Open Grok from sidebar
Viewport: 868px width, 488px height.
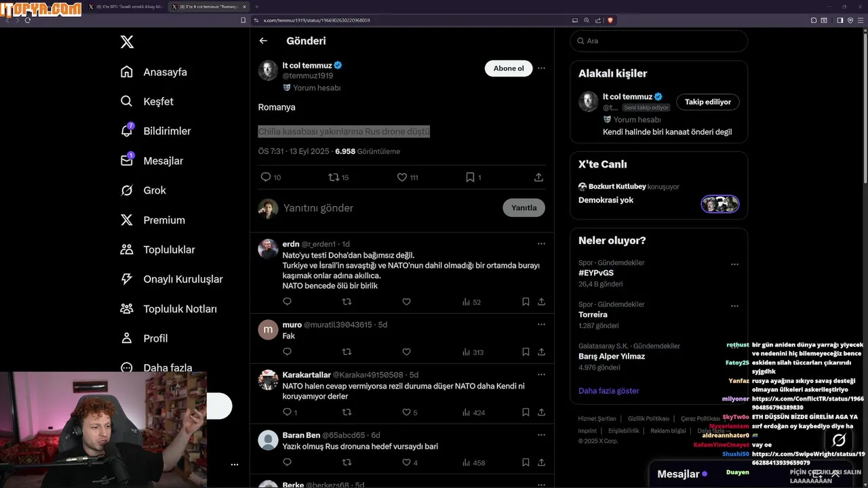(143, 190)
